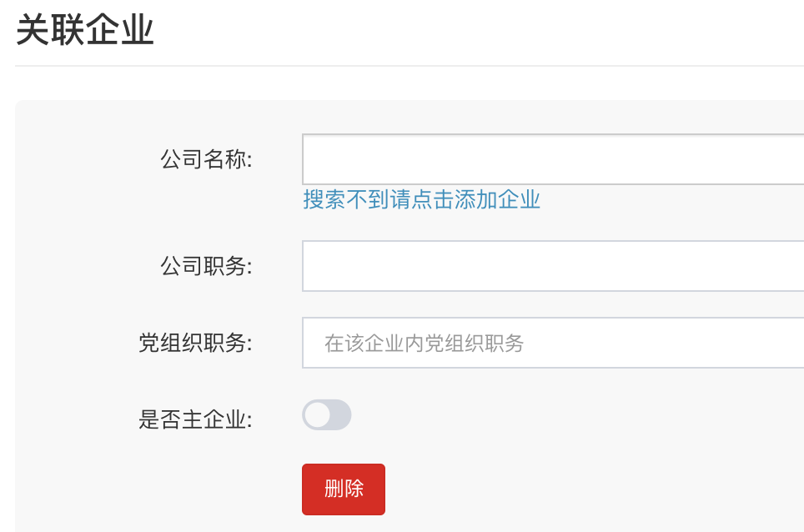Screen dimensions: 804x532
Task: Click the 公司职务 label
Action: (x=206, y=266)
